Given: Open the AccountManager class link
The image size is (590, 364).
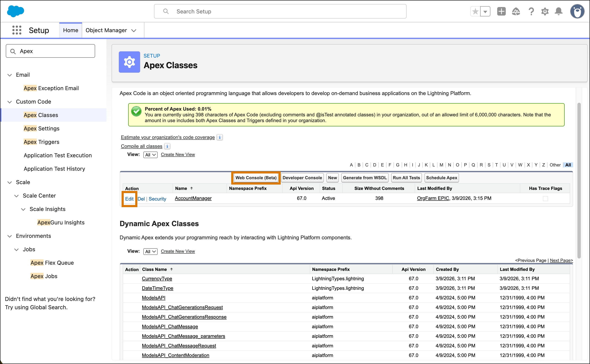Looking at the screenshot, I should coord(193,198).
